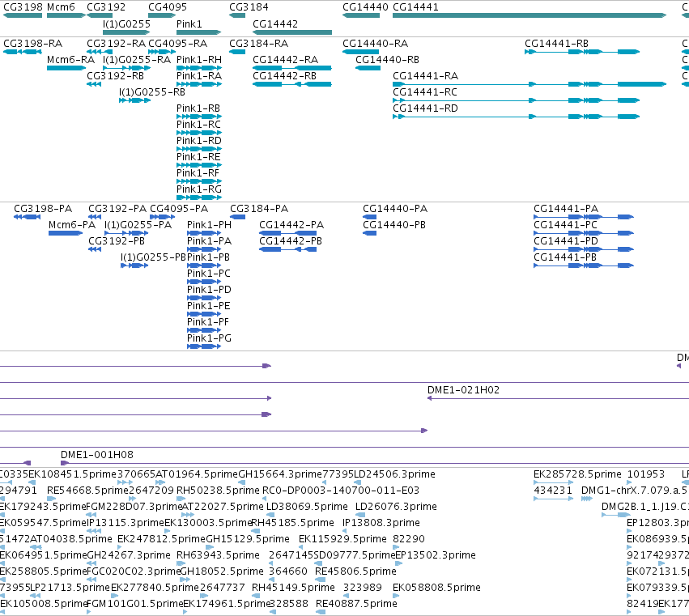
Task: Click transcript CG3192-RB
Action: [116, 76]
